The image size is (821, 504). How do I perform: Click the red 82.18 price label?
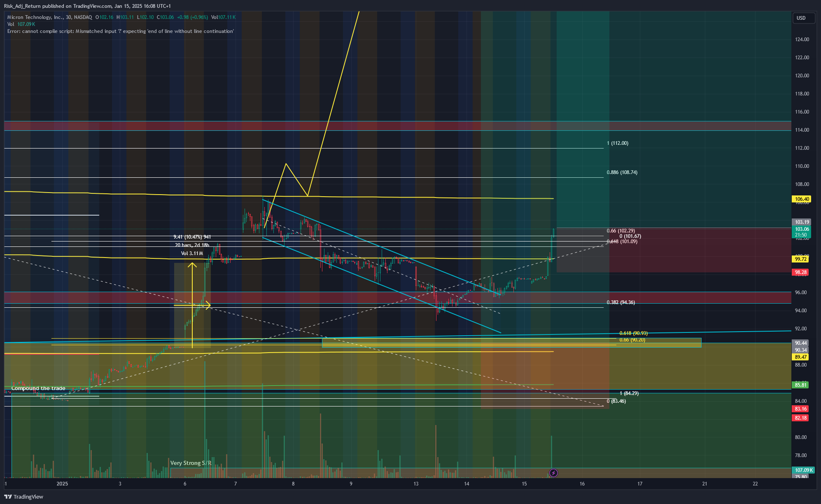(800, 418)
